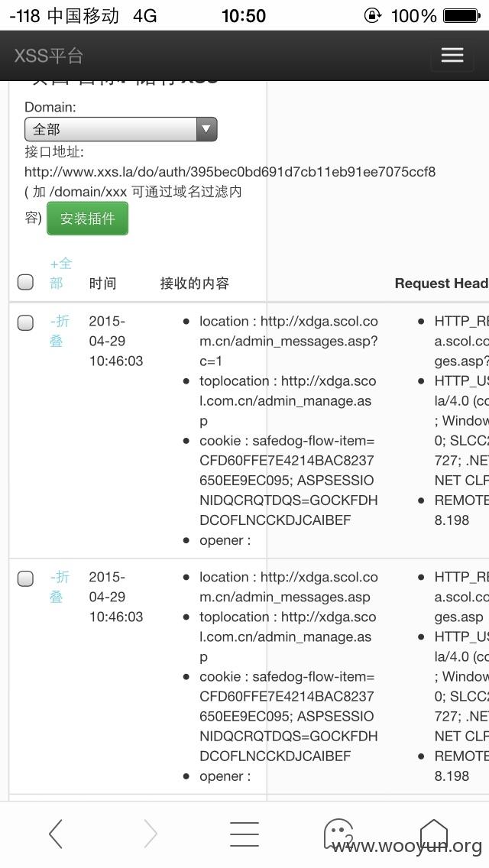
Task: Check the second record's checkbox
Action: point(25,578)
